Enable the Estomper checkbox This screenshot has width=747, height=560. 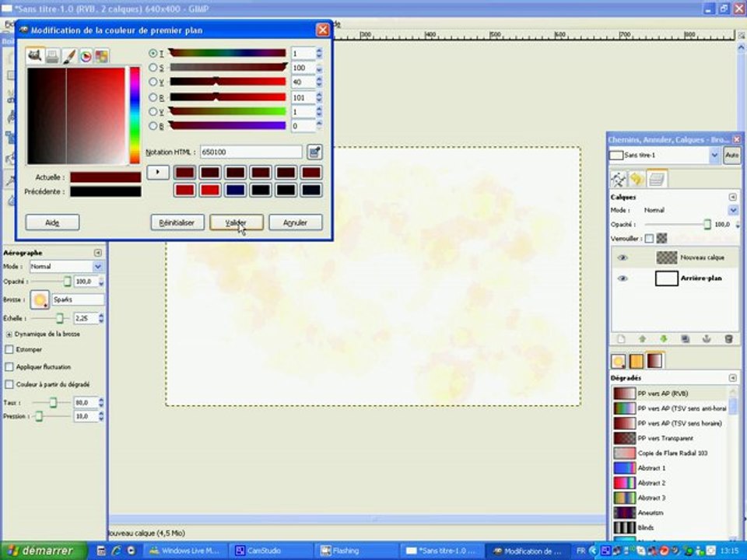pyautogui.click(x=9, y=349)
